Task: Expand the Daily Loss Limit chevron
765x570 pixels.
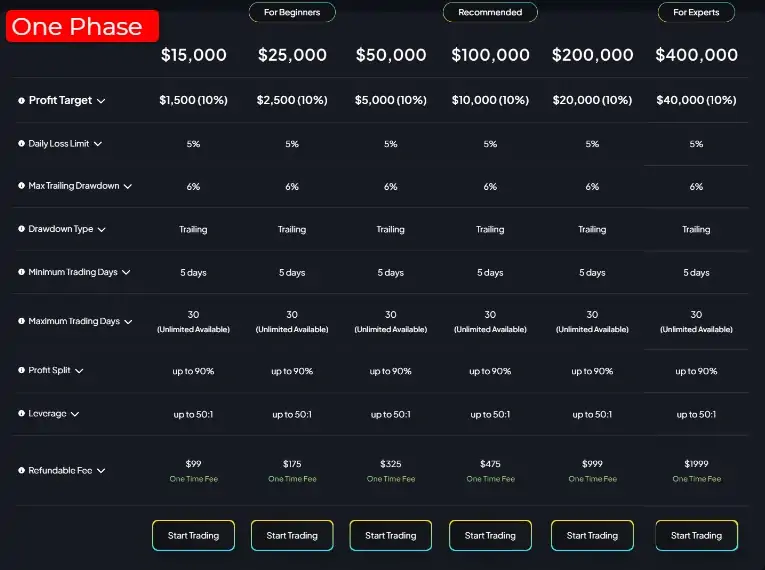Action: (98, 144)
